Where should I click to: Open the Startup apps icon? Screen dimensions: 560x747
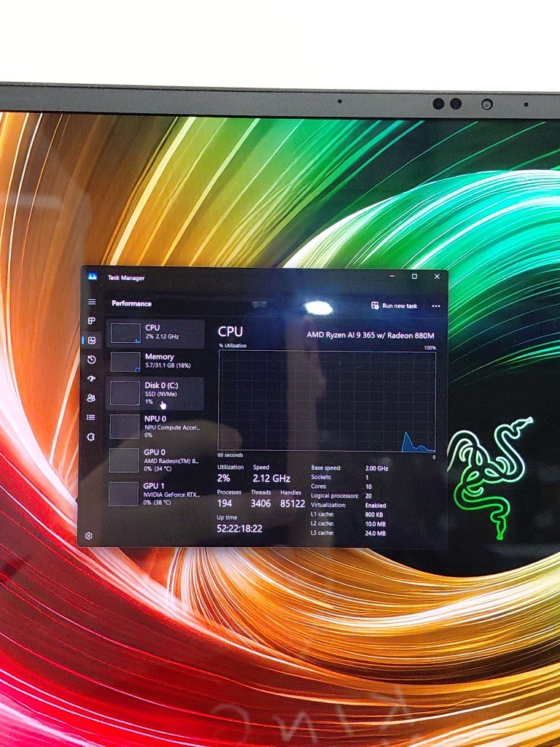92,379
